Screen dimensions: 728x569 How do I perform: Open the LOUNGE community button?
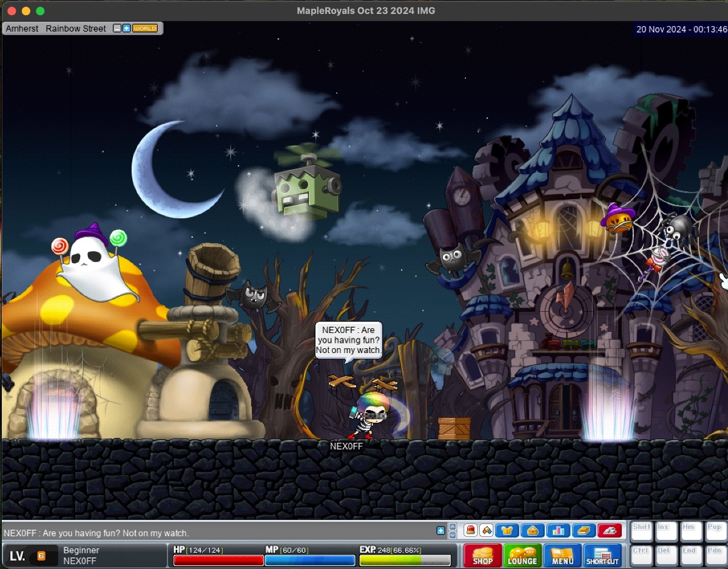click(x=522, y=555)
